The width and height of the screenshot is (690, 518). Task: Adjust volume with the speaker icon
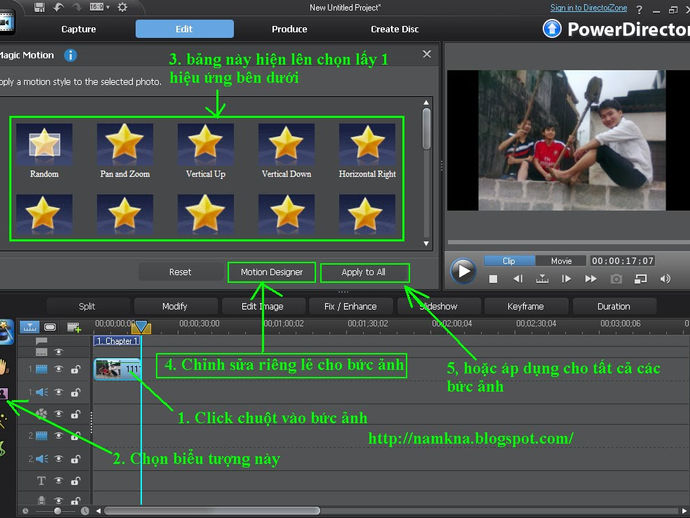(x=665, y=279)
